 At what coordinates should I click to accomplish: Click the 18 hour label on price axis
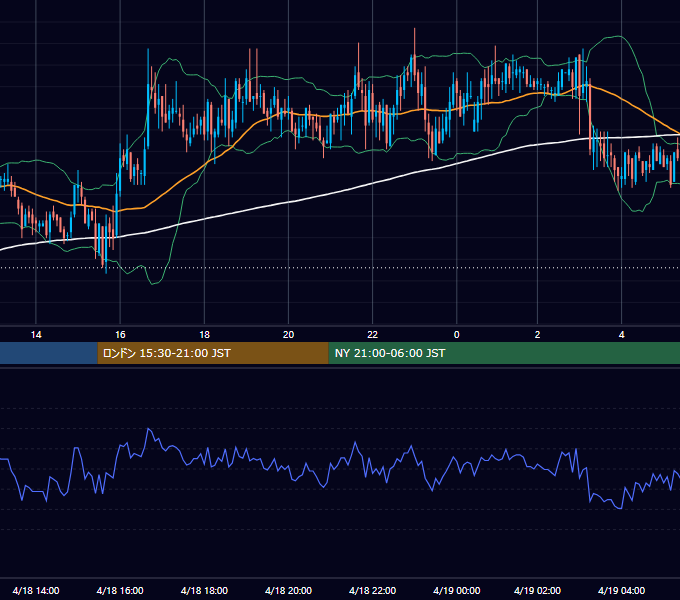pos(204,335)
